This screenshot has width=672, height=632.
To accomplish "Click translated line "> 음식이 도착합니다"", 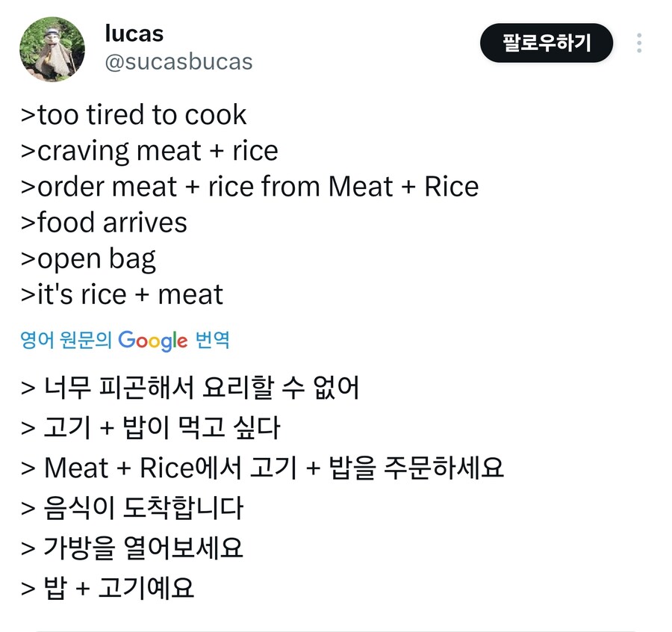I will [135, 506].
